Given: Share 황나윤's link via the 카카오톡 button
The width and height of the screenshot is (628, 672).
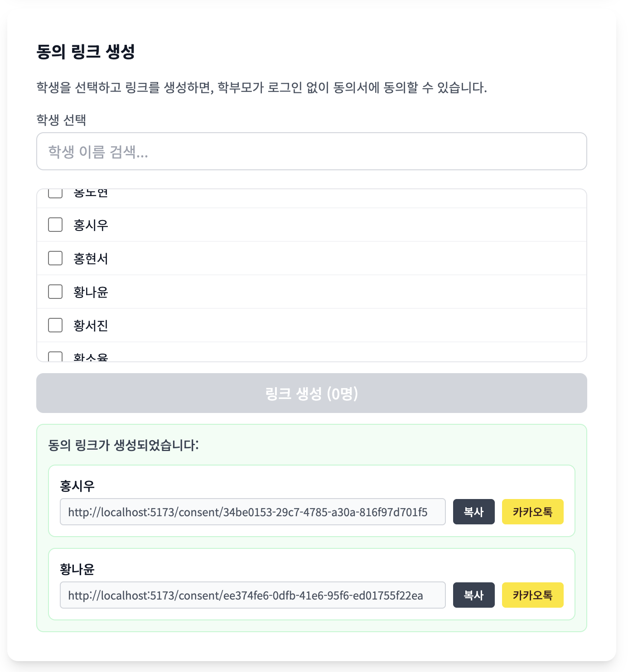Looking at the screenshot, I should pos(532,595).
